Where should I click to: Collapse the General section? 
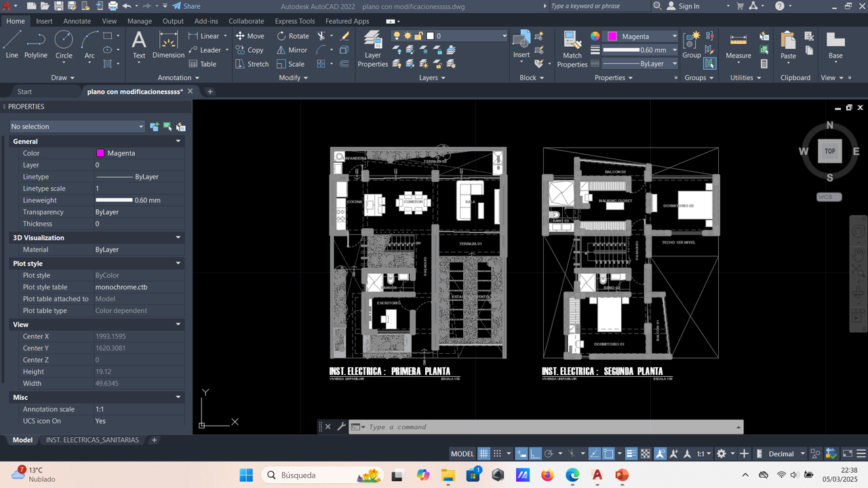[178, 141]
